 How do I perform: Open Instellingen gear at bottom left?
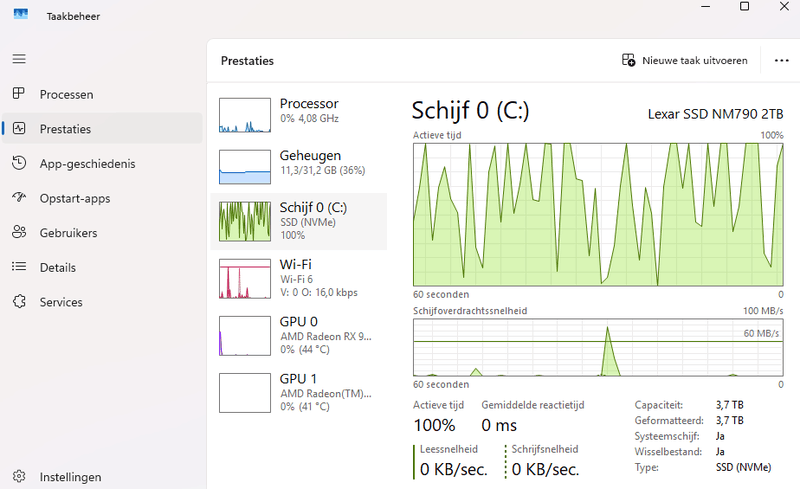tap(19, 477)
